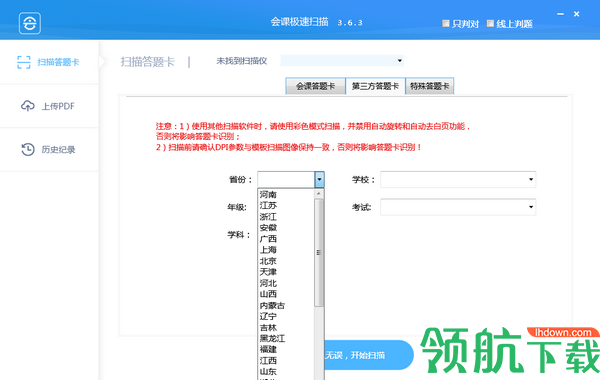
Task: Open the 考试 dropdown
Action: click(x=458, y=207)
